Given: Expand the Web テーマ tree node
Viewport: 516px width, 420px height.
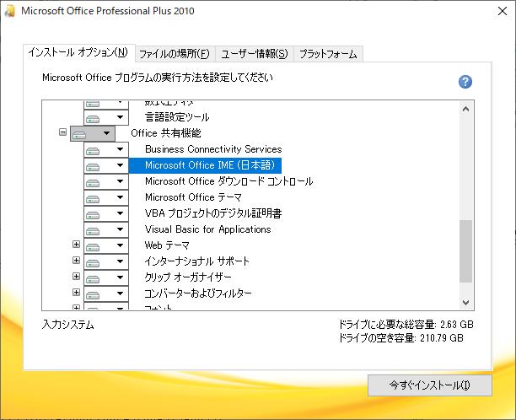Looking at the screenshot, I should point(76,245).
